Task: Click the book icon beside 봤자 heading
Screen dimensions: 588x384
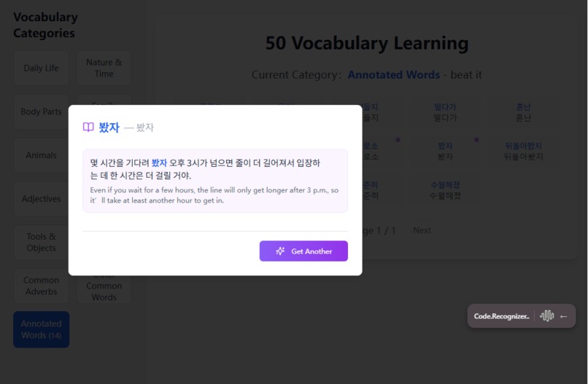Action: tap(88, 128)
